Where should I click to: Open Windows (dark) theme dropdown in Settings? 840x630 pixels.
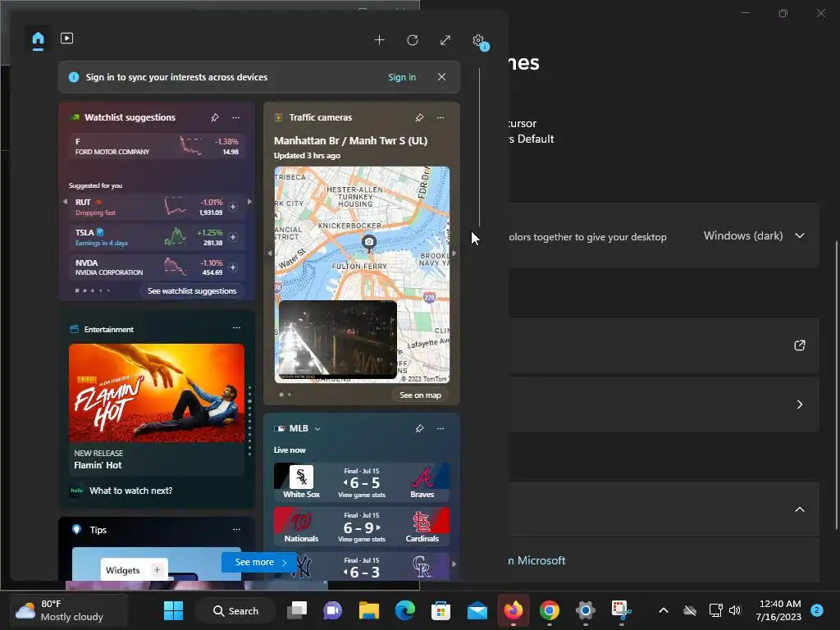click(755, 235)
